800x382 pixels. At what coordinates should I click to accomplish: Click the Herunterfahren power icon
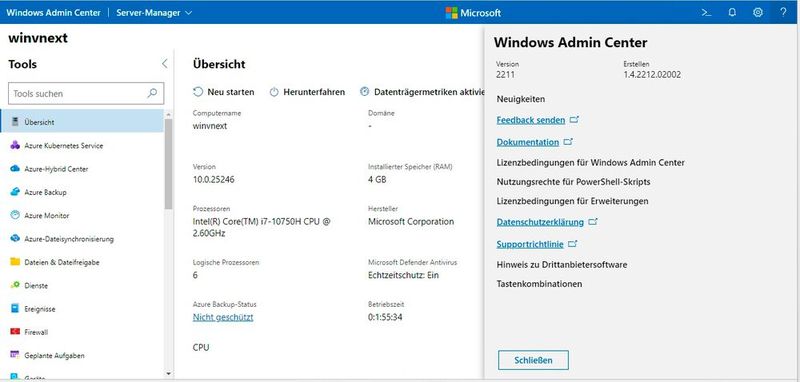click(274, 92)
